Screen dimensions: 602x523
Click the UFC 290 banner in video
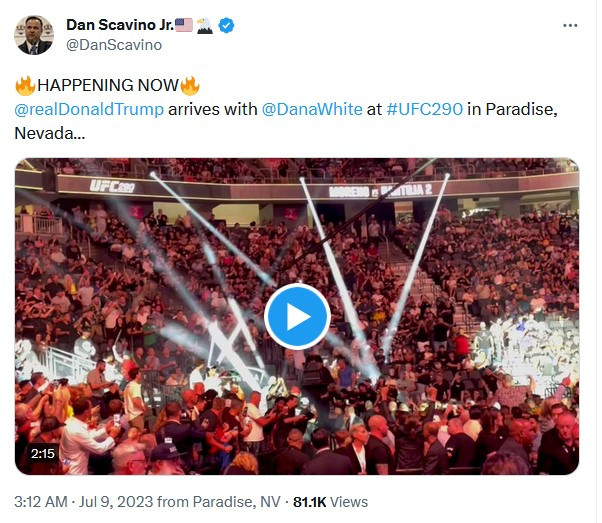click(112, 185)
